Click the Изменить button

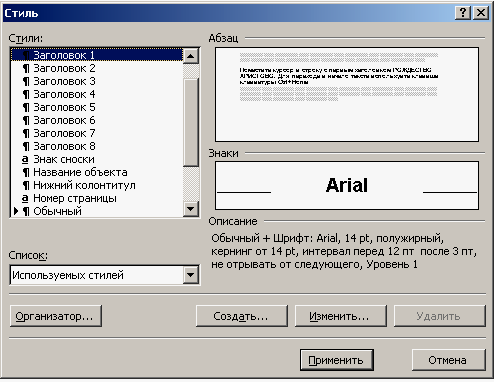(x=340, y=316)
